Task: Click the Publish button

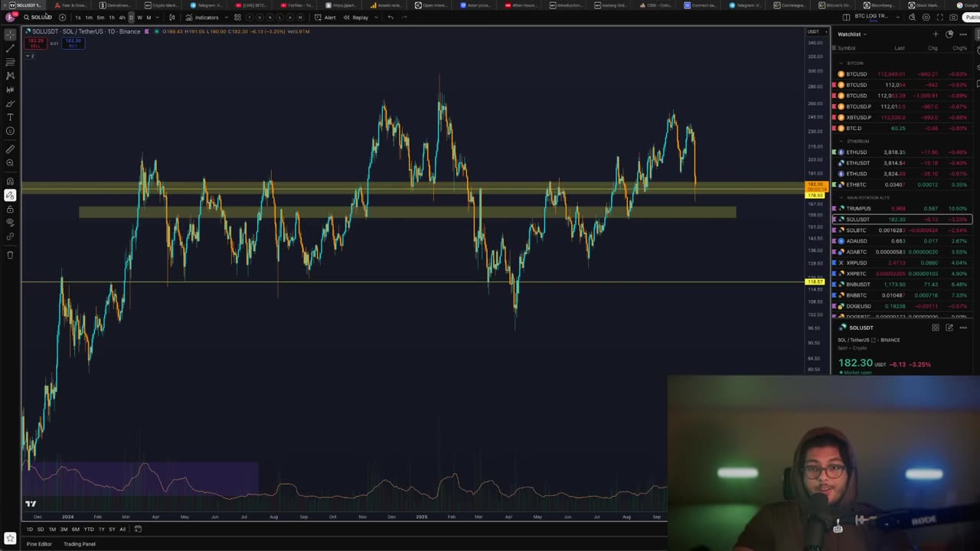Action: [x=971, y=17]
